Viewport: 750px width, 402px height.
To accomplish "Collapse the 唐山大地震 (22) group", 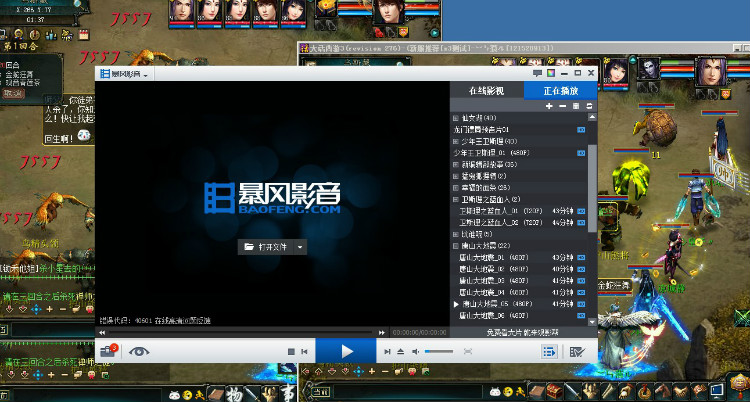I will point(455,246).
